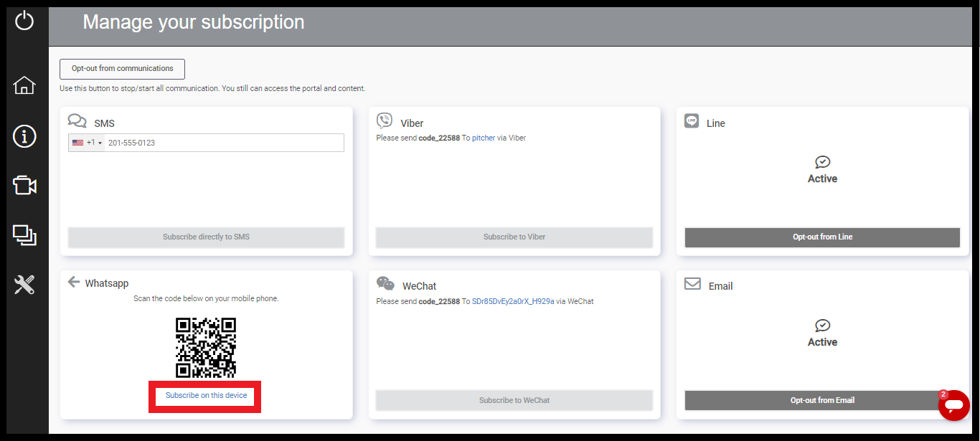980x441 pixels.
Task: Click the Subscribe to Viber button
Action: pyautogui.click(x=514, y=237)
